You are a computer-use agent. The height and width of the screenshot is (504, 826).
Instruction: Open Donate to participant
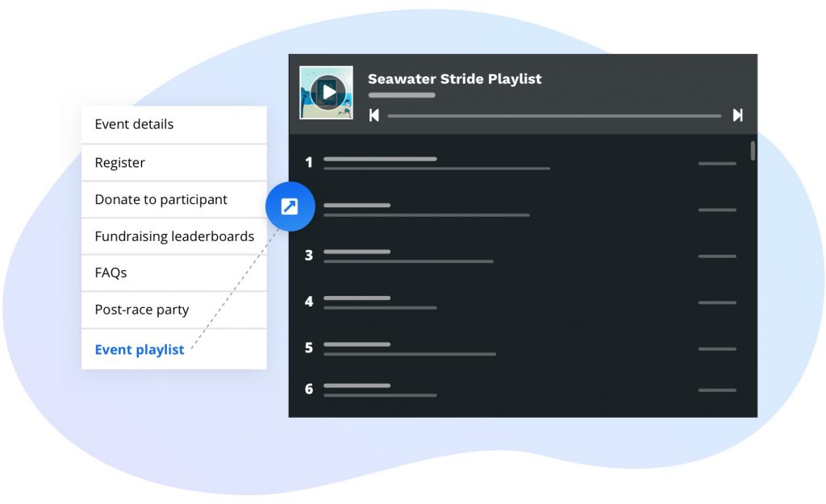[x=161, y=200]
